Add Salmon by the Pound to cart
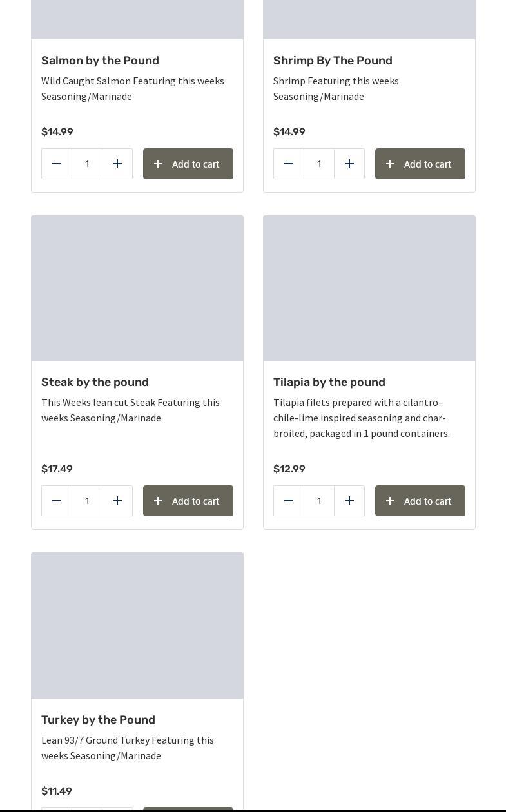The image size is (506, 812). (x=188, y=164)
